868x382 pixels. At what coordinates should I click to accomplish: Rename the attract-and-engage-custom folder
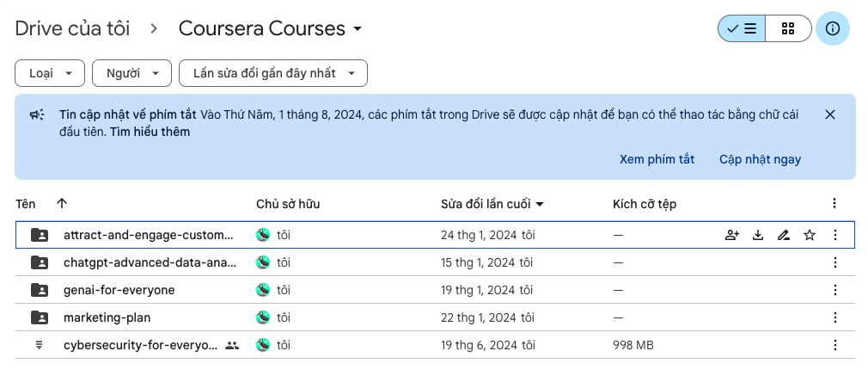[x=783, y=235]
